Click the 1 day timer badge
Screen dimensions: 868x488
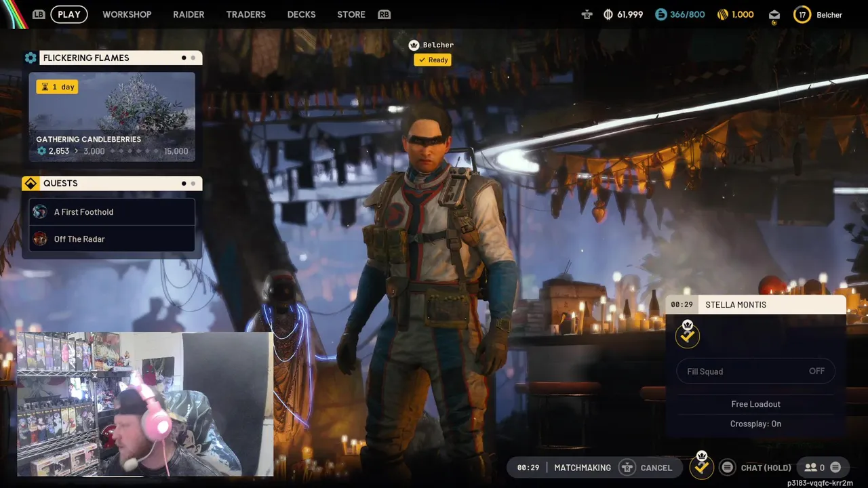tap(57, 87)
